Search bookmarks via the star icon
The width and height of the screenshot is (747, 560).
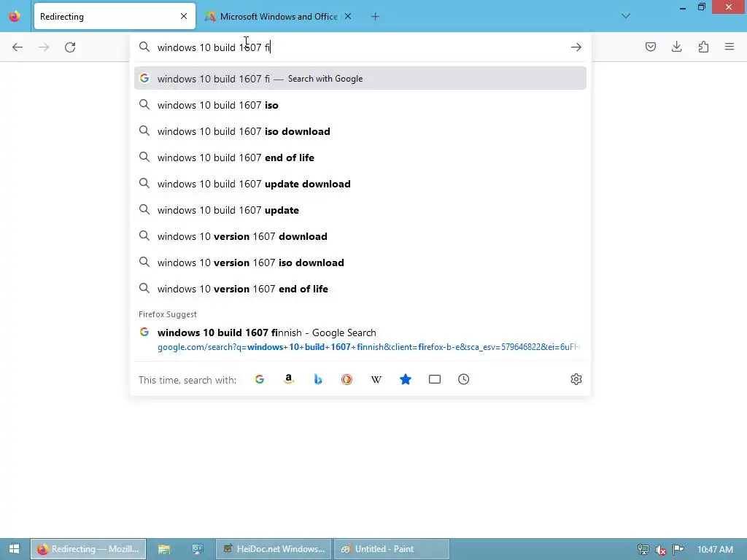(406, 379)
